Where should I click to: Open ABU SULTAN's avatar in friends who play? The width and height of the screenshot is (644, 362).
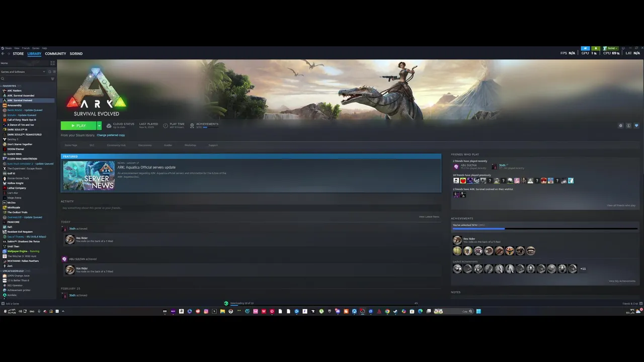[456, 166]
